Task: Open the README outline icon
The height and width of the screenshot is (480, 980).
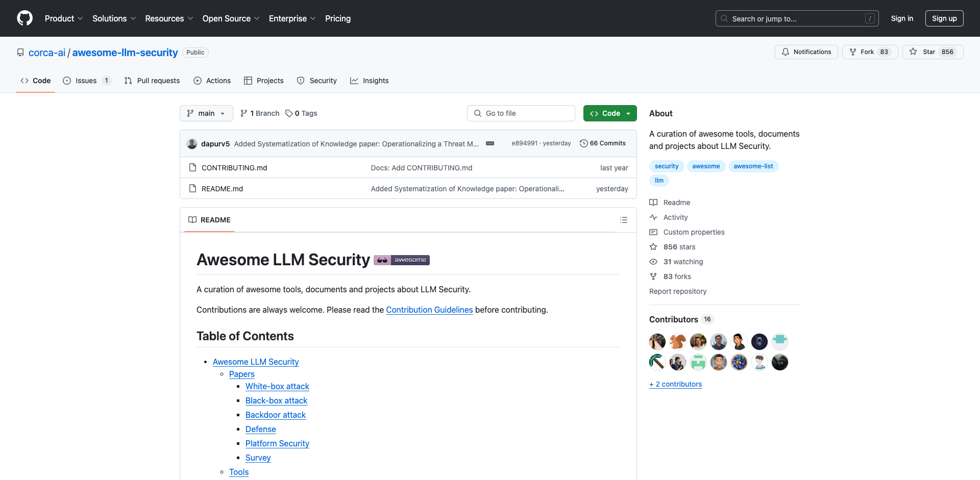Action: coord(624,220)
